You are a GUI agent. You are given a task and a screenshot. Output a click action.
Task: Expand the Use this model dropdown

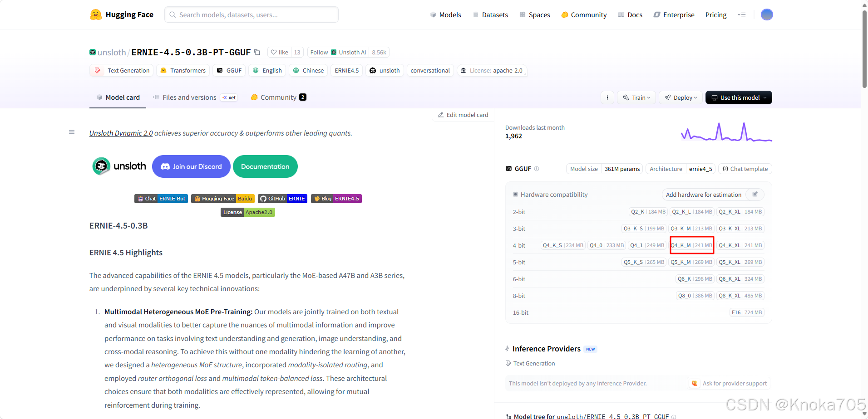(x=739, y=97)
